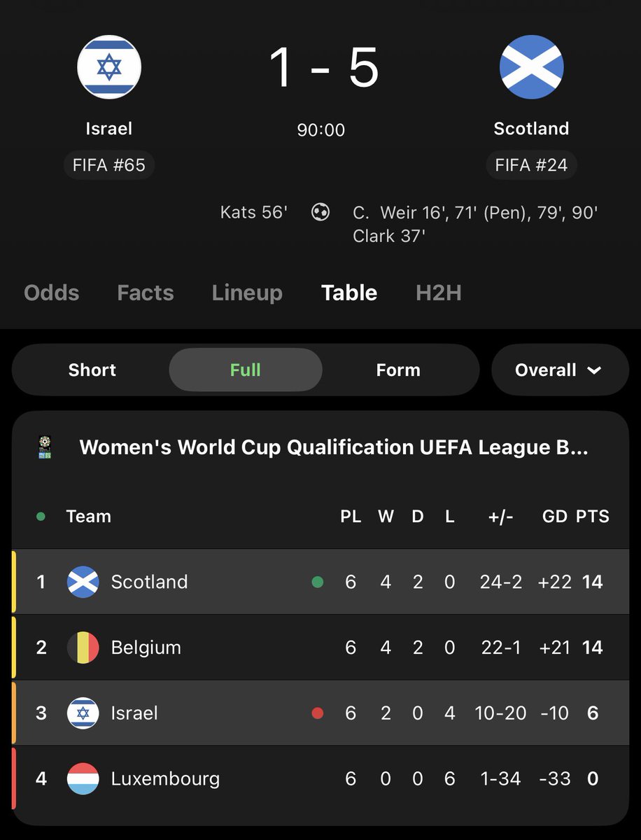Open the Odds tab
The height and width of the screenshot is (840, 641).
point(52,293)
